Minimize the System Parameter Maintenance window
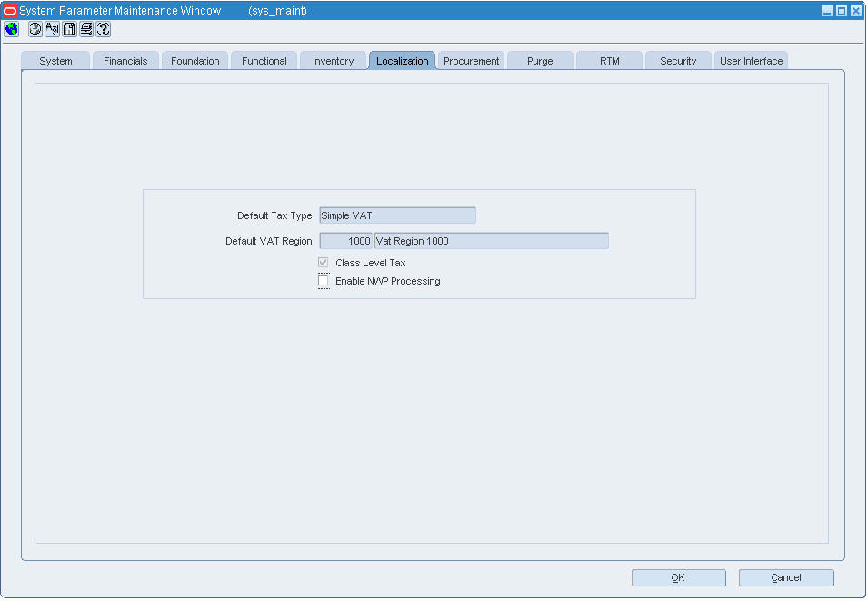868x601 pixels. click(827, 11)
